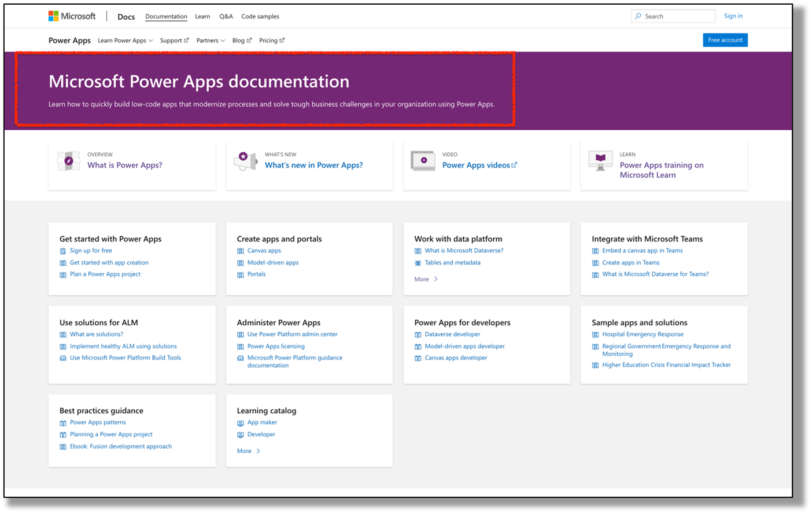
Task: Open the Q&A menu item
Action: click(226, 16)
